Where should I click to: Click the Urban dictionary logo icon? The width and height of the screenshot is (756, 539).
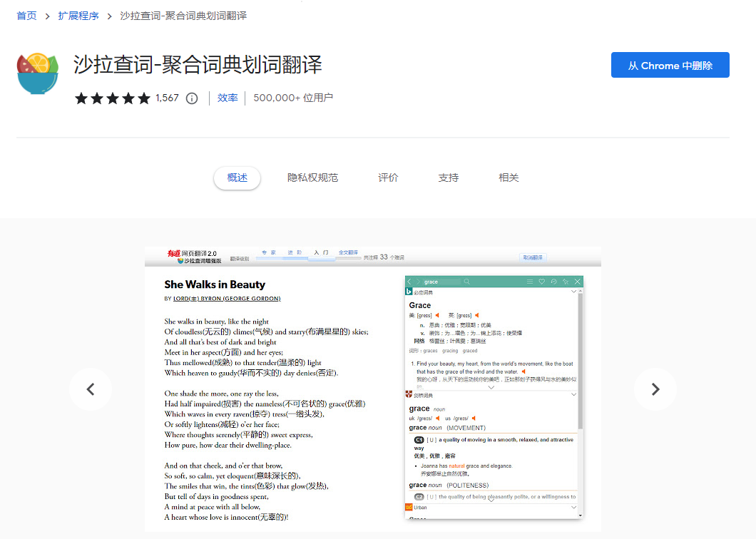pos(409,507)
